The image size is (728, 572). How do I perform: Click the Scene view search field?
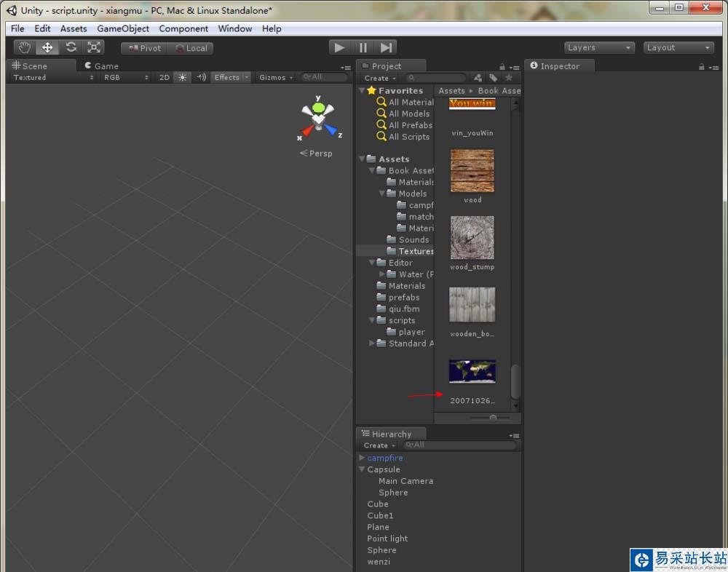(x=324, y=77)
